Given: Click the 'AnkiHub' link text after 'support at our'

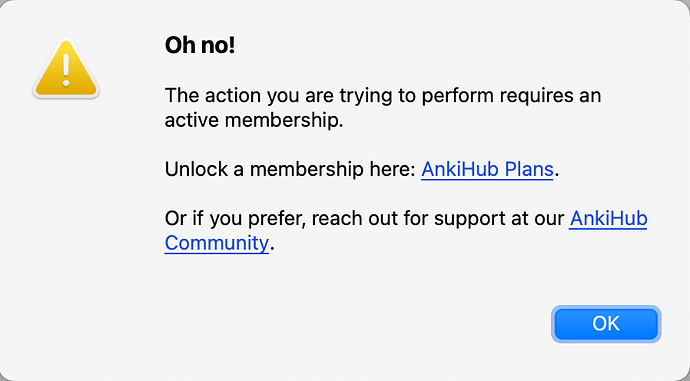Looking at the screenshot, I should [x=608, y=219].
